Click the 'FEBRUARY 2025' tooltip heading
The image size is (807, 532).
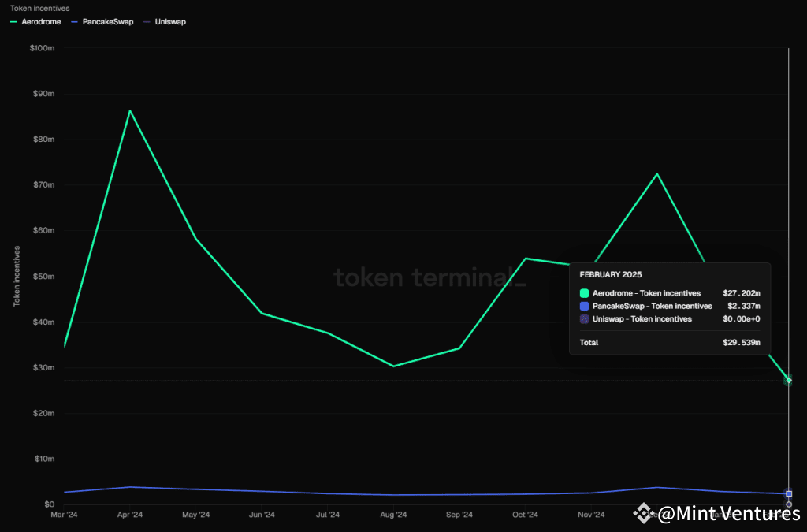tap(611, 275)
